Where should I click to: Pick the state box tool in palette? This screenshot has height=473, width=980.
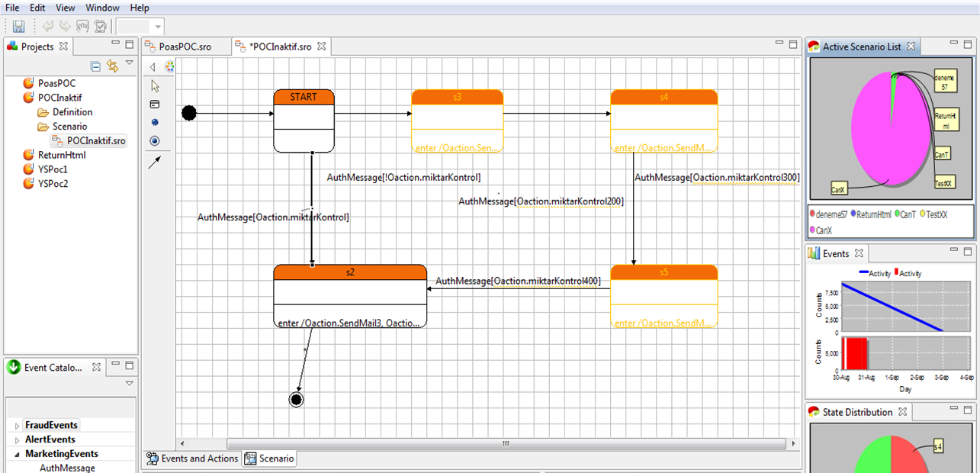(156, 105)
